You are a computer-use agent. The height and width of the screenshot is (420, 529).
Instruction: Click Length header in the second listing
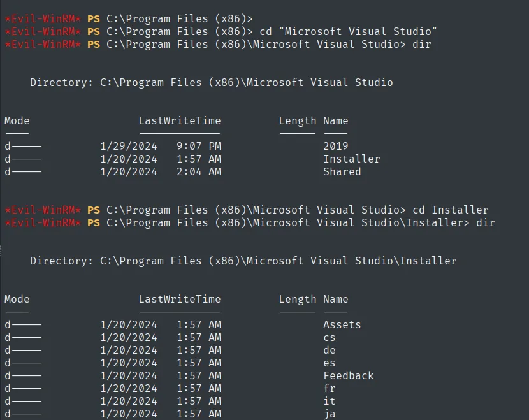298,300
